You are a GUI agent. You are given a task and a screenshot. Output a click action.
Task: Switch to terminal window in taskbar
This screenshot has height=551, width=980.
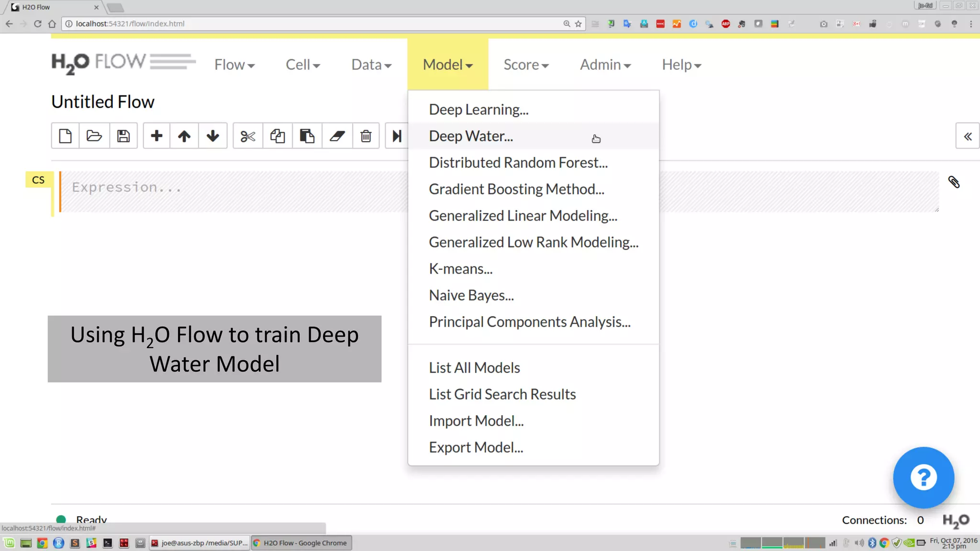(200, 543)
